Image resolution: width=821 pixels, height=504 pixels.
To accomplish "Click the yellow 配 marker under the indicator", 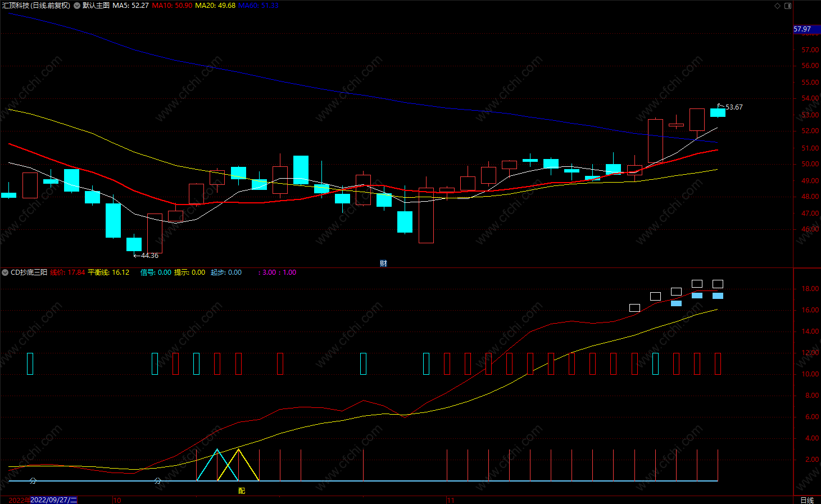I will (x=242, y=491).
